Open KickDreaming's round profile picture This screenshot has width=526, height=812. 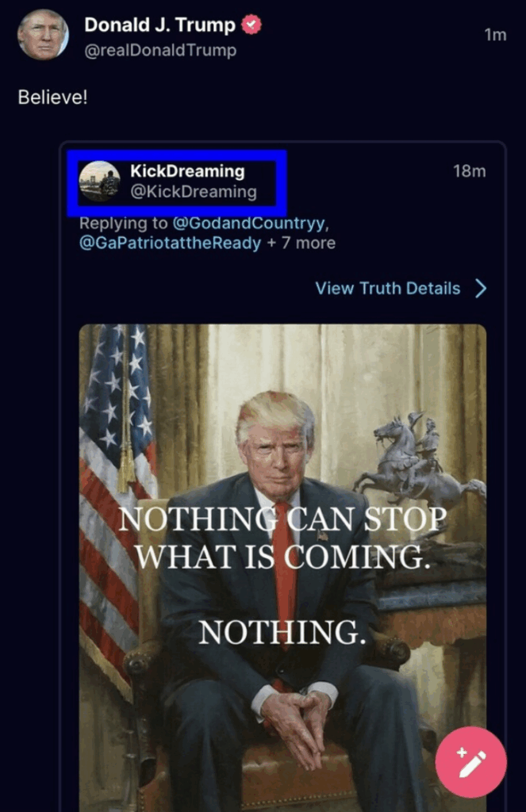(x=99, y=182)
